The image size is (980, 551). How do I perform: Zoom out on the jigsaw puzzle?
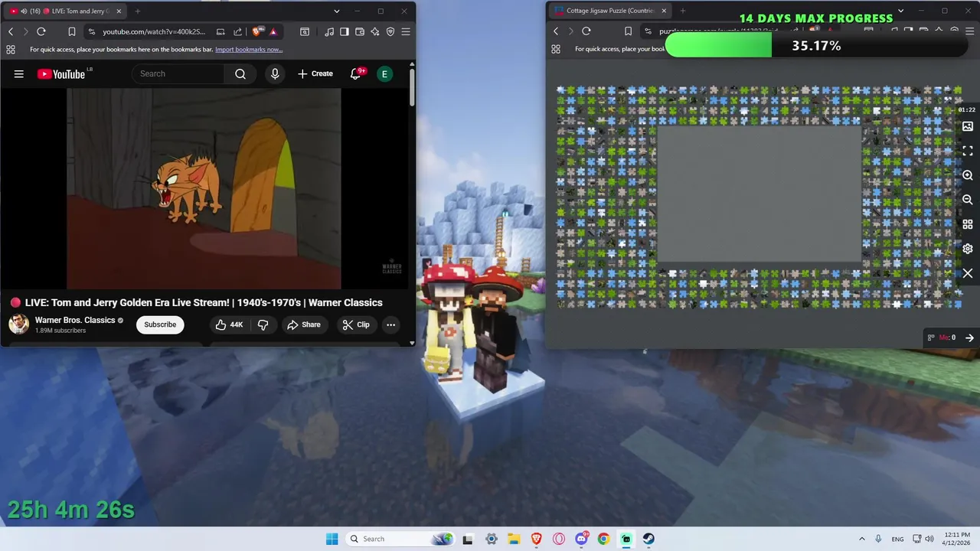tap(968, 200)
